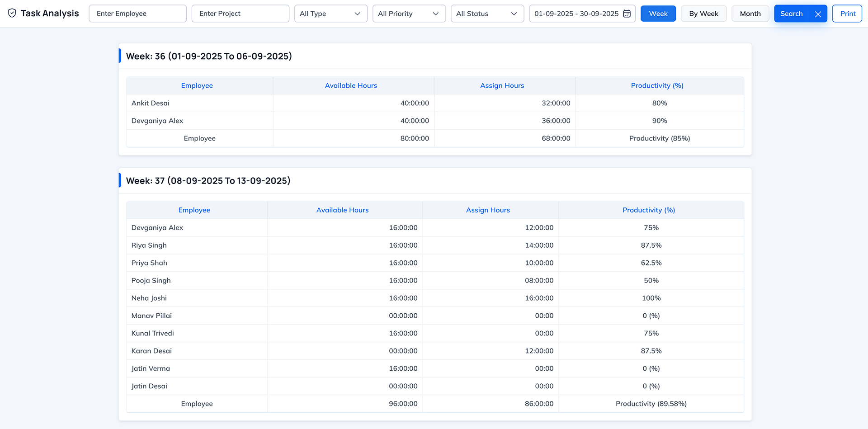Open the All Priority dropdown
The width and height of the screenshot is (868, 429).
[x=409, y=14]
